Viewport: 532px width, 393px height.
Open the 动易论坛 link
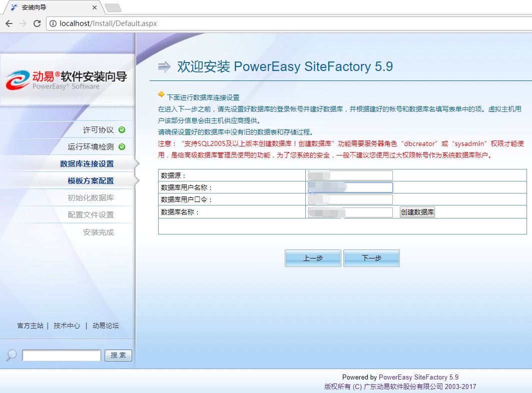pyautogui.click(x=106, y=325)
